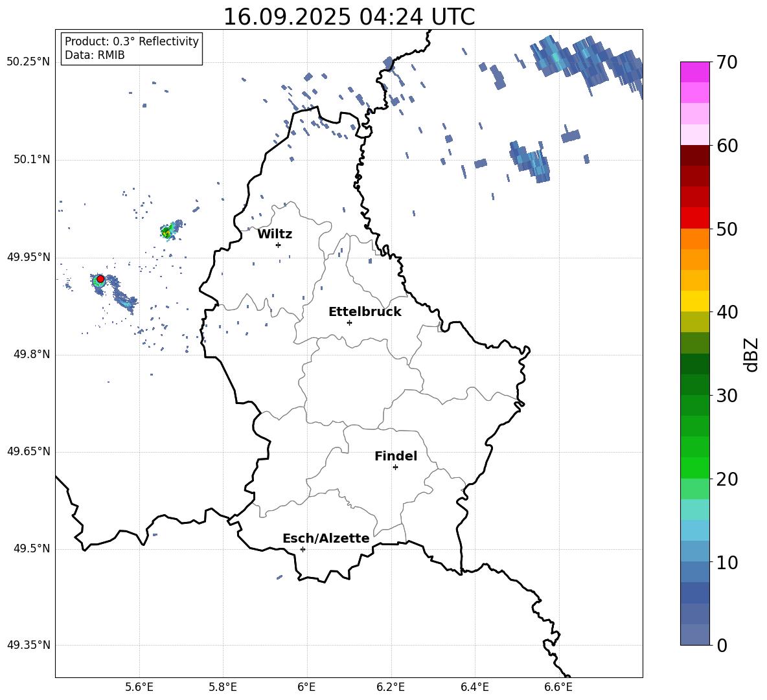Click the 40 tick on the colorbar
767x700 pixels.
(x=727, y=312)
